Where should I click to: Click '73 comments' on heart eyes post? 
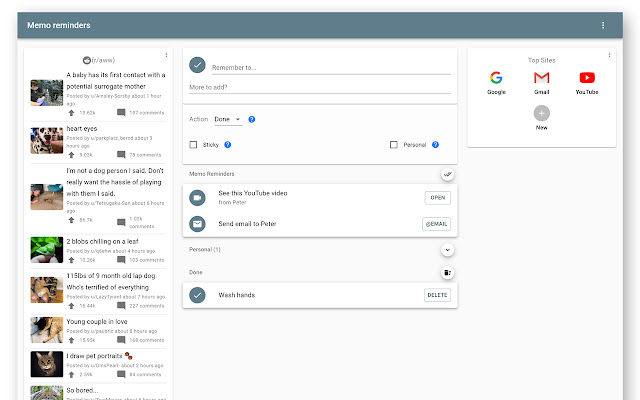145,155
